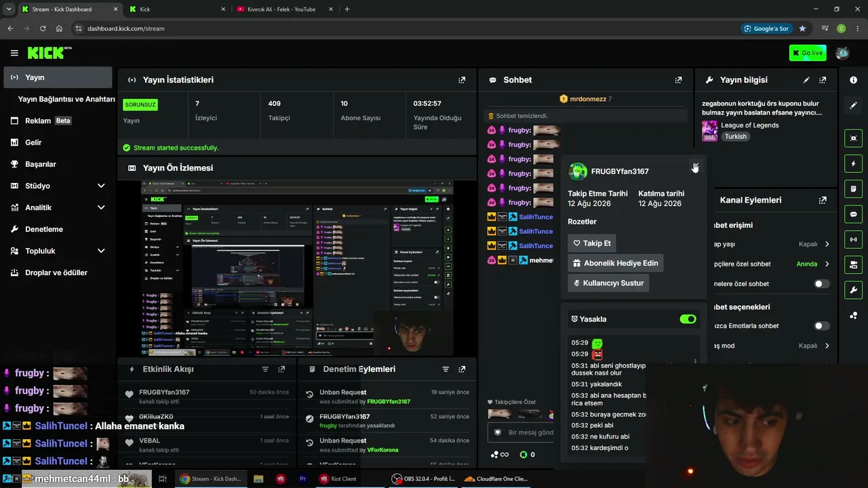Open Cloudflare One Client from the taskbar
Image resolution: width=868 pixels, height=488 pixels.
(x=496, y=479)
